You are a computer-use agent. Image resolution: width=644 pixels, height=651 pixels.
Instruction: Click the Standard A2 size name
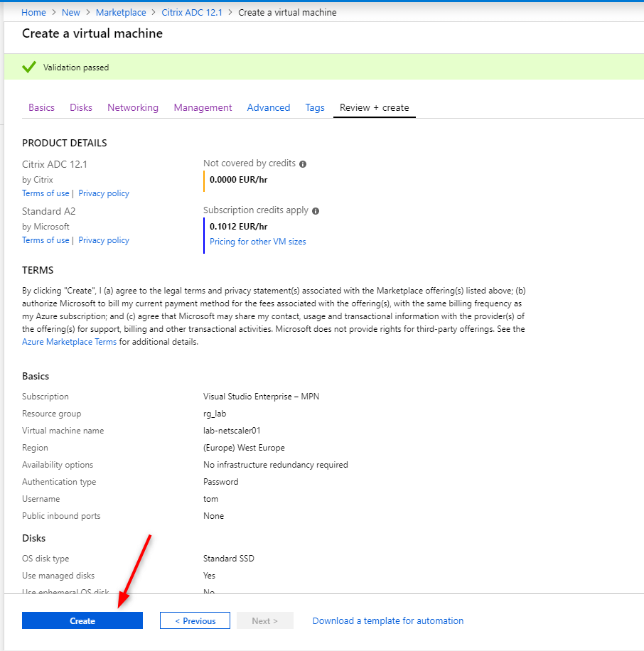pyautogui.click(x=49, y=211)
